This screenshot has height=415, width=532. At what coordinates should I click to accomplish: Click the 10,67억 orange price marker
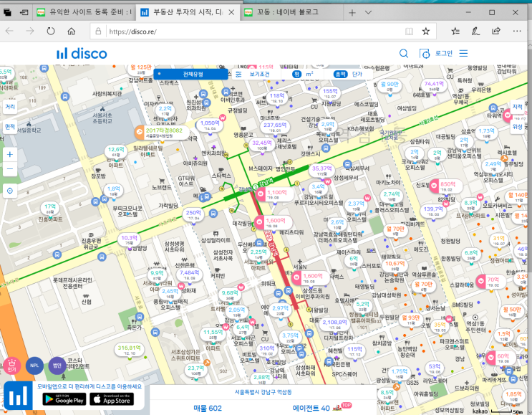[395, 265]
